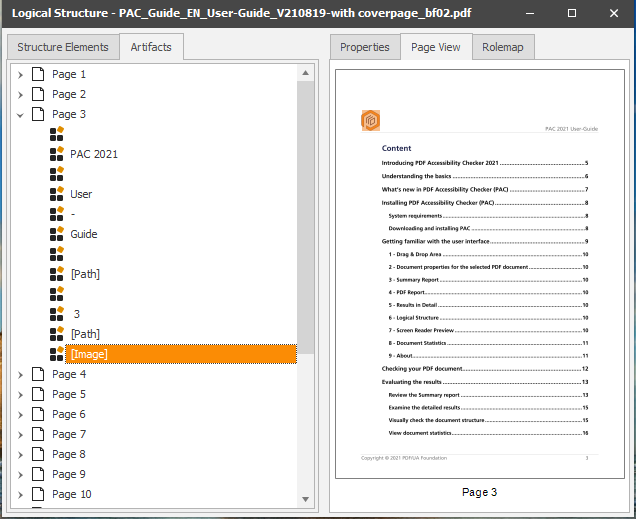The height and width of the screenshot is (519, 636).
Task: Switch to the Page View tab
Action: click(436, 47)
